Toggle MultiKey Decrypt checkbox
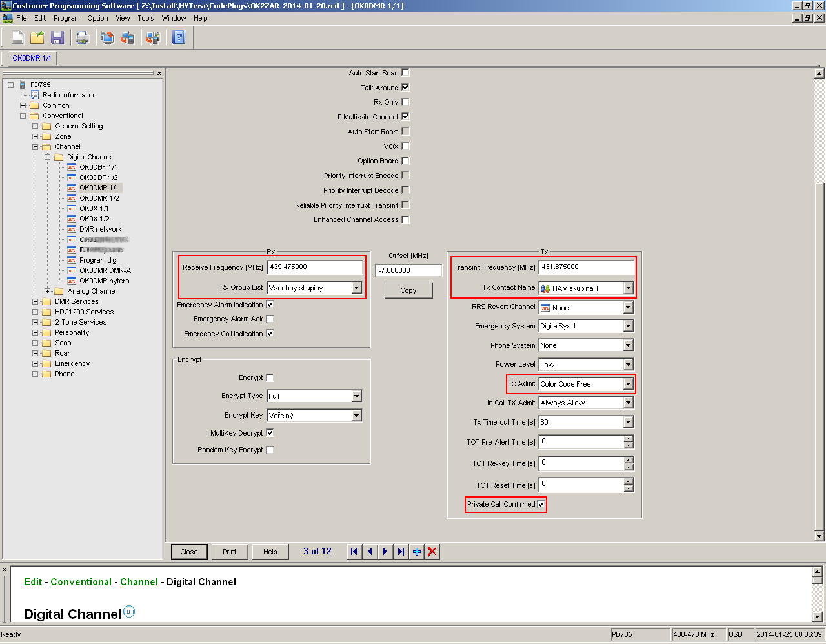This screenshot has height=644, width=826. (x=270, y=433)
